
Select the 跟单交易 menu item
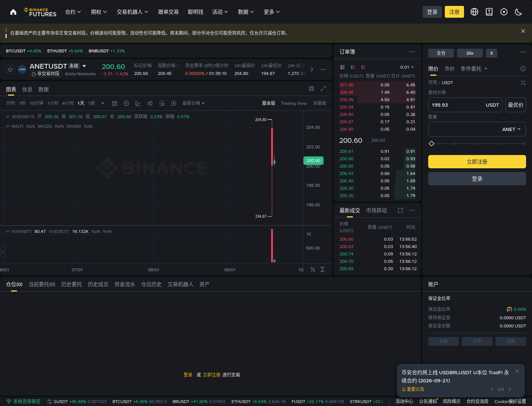[168, 12]
